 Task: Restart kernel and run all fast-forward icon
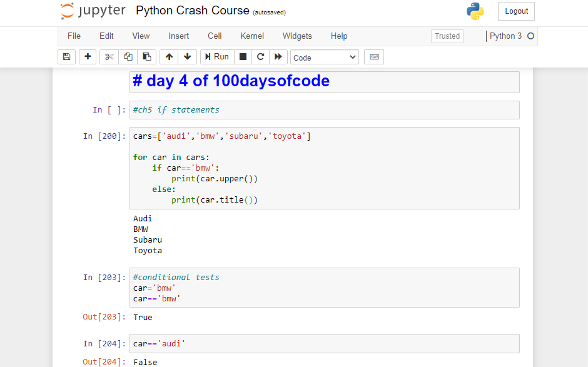click(278, 57)
